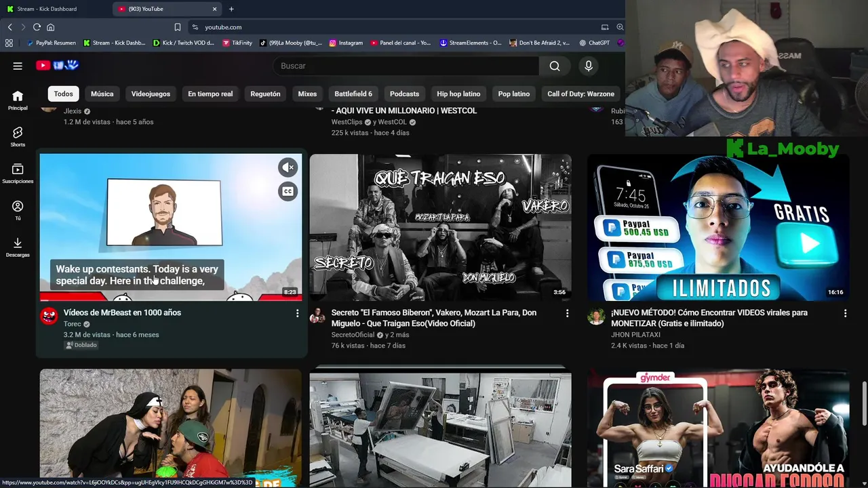
Task: Open the Tú profile sidebar item
Action: point(18,210)
